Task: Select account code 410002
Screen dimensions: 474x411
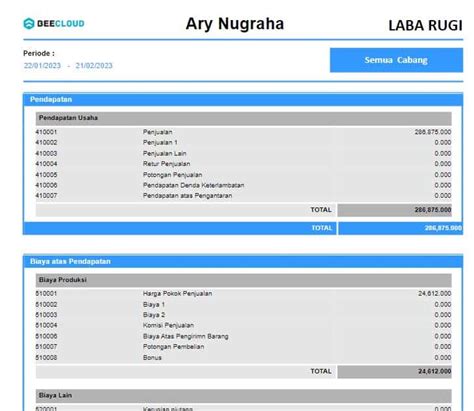Action: pos(46,142)
